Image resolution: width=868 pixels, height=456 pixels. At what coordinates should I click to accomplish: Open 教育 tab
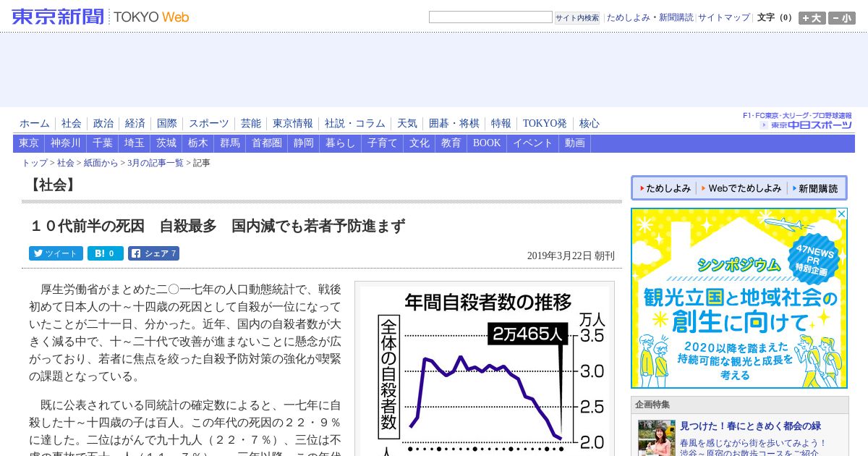pyautogui.click(x=451, y=143)
